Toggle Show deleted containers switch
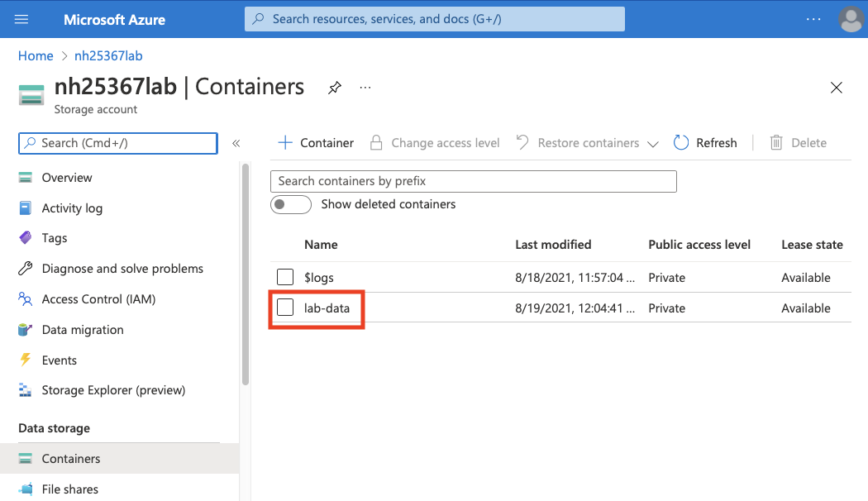The image size is (868, 501). (290, 204)
